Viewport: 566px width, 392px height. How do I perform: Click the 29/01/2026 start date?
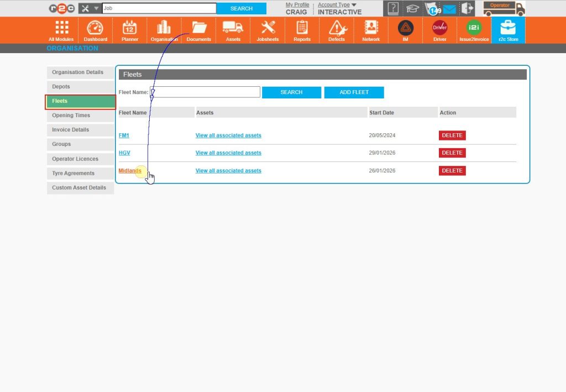[x=382, y=153]
